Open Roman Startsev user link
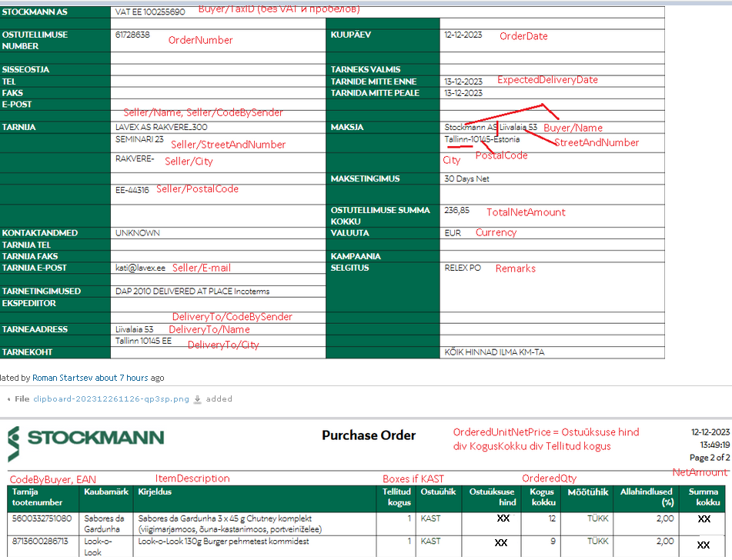The width and height of the screenshot is (732, 560). tap(62, 378)
